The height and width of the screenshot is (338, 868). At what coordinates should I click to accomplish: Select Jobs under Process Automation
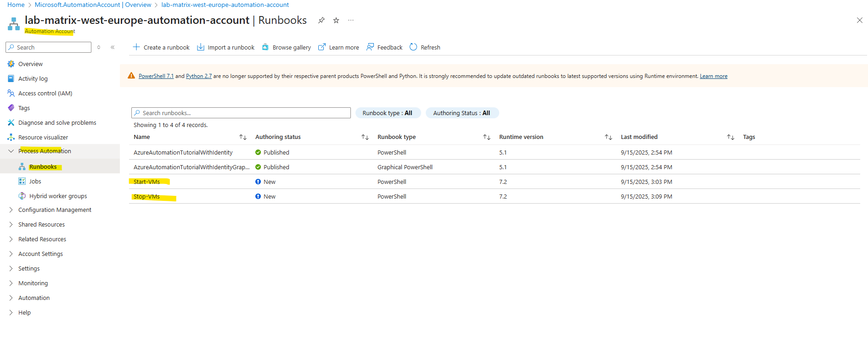click(35, 181)
